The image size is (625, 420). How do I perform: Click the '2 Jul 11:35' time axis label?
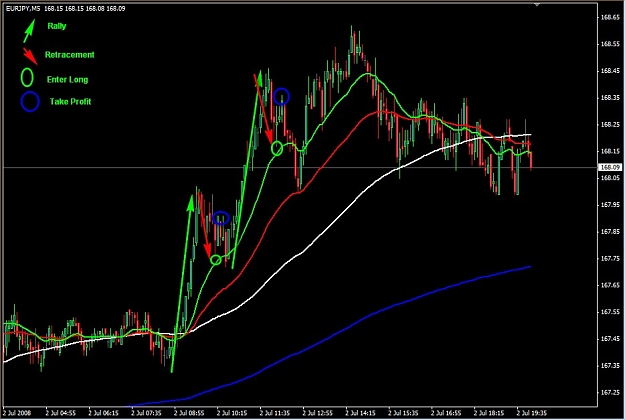click(275, 413)
